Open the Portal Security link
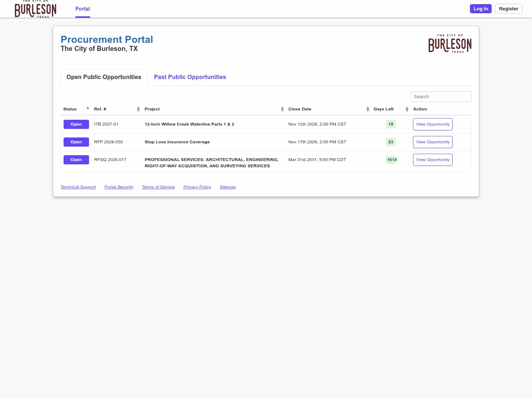The image size is (532, 399). 119,187
